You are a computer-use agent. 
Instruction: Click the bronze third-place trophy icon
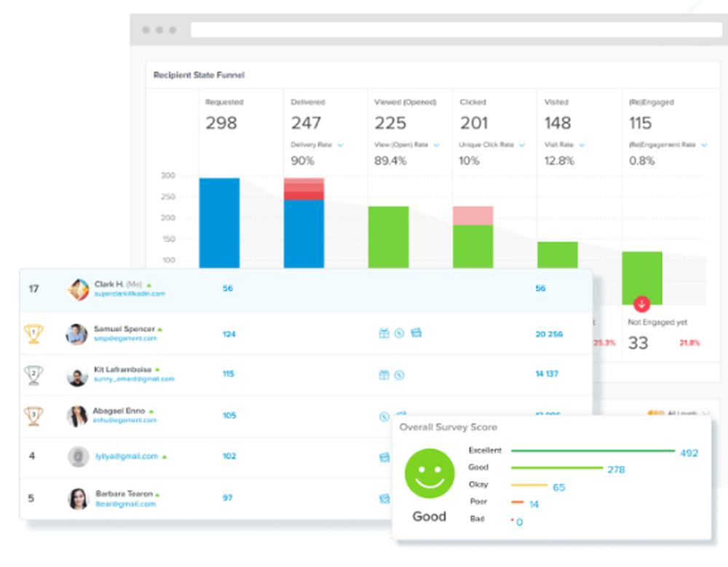[x=33, y=416]
